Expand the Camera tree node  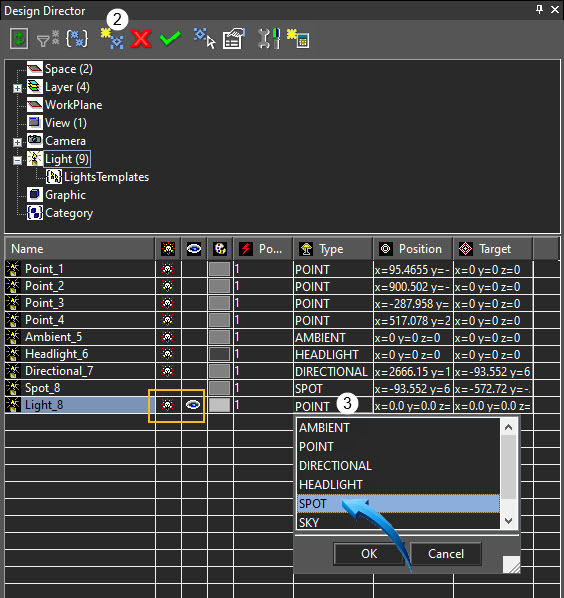17,142
